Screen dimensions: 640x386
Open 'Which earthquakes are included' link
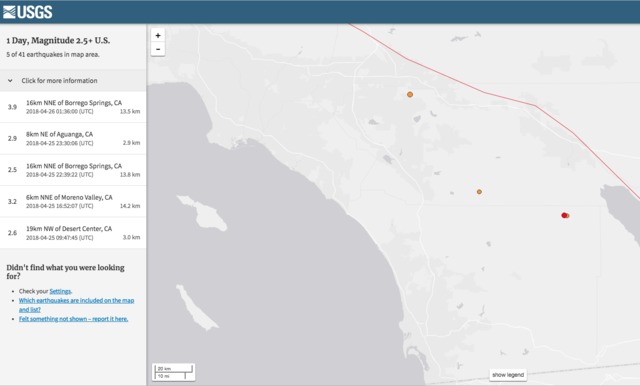point(76,305)
